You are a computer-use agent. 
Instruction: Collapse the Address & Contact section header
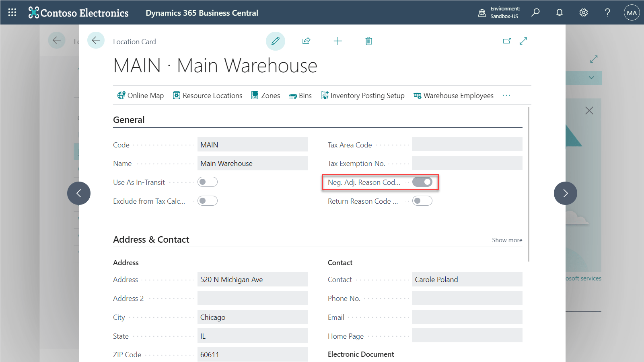tap(151, 239)
